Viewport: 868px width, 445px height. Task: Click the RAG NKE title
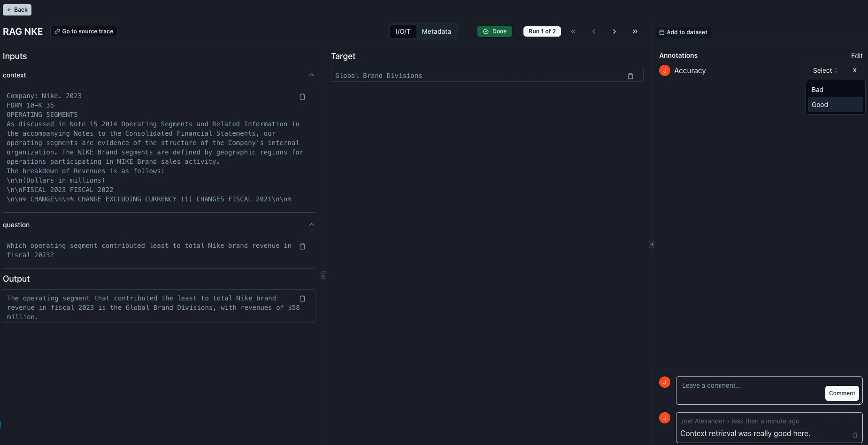(x=23, y=31)
